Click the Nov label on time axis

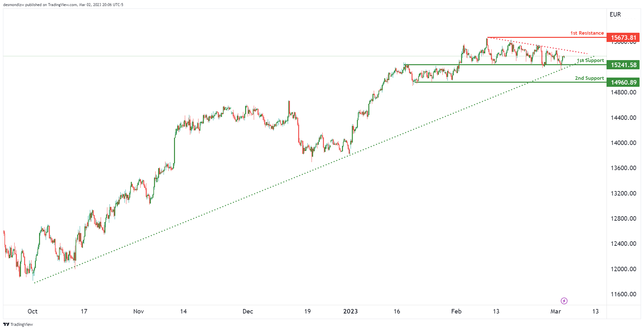coord(138,312)
